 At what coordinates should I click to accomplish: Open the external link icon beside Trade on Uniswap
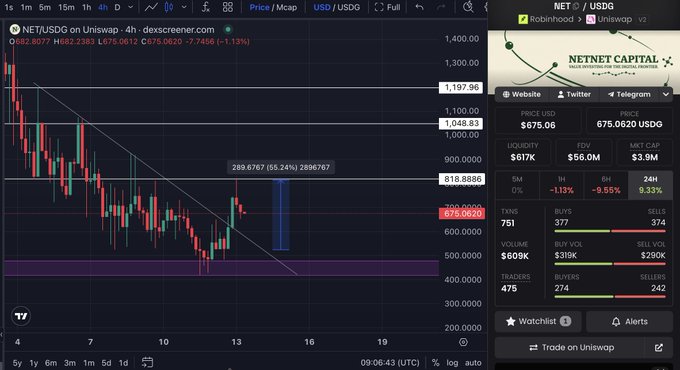click(659, 347)
